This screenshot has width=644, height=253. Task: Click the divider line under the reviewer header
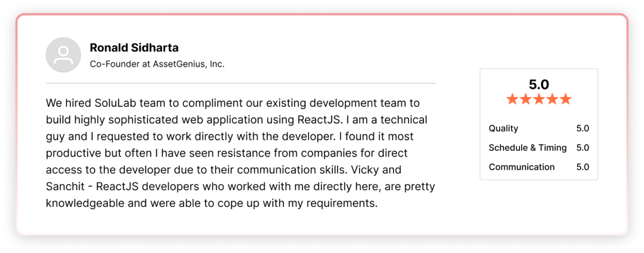pos(240,84)
